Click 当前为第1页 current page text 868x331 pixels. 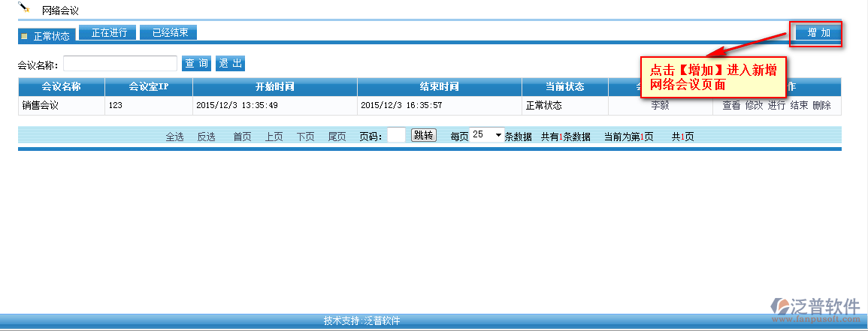click(x=628, y=137)
